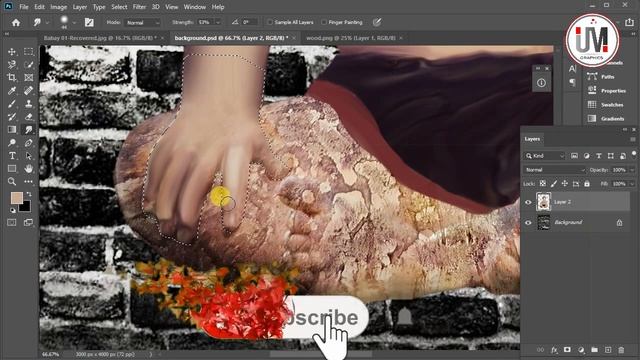Select the Clone Stamp tool
This screenshot has width=640, height=360.
click(x=29, y=104)
